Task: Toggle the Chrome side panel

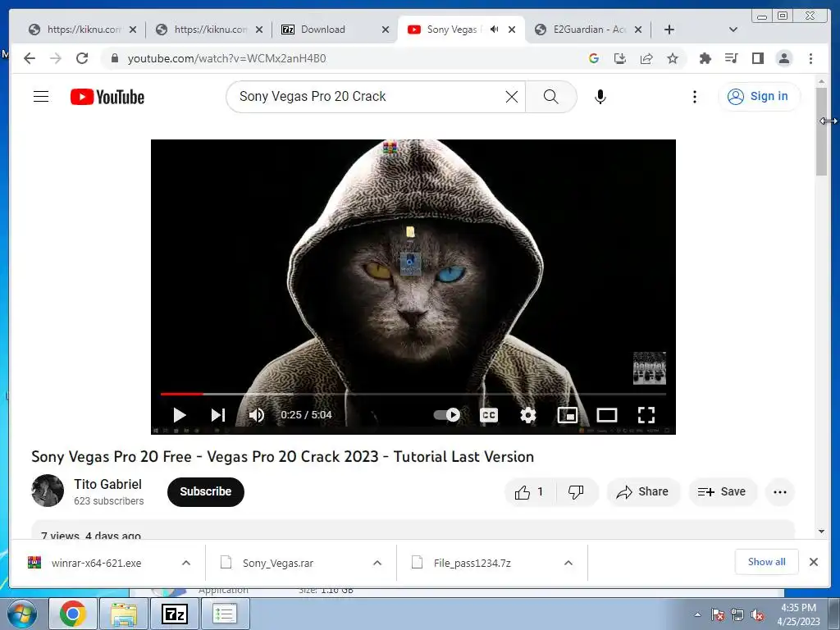Action: [757, 58]
